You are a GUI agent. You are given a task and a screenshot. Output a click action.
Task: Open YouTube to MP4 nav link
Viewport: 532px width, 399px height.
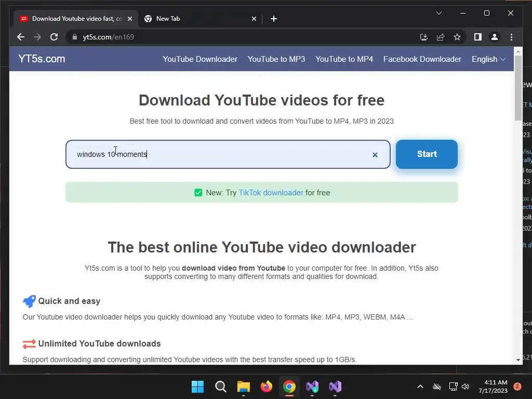(344, 59)
